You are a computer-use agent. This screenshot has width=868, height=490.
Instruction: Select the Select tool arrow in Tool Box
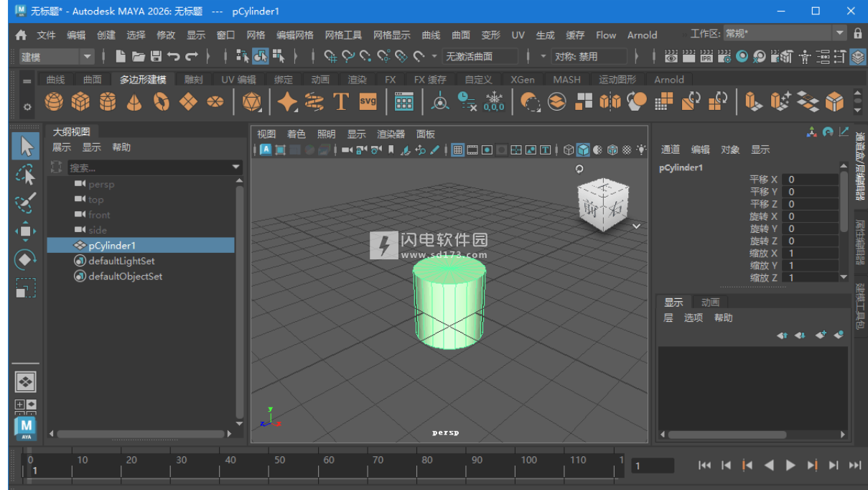(x=26, y=147)
